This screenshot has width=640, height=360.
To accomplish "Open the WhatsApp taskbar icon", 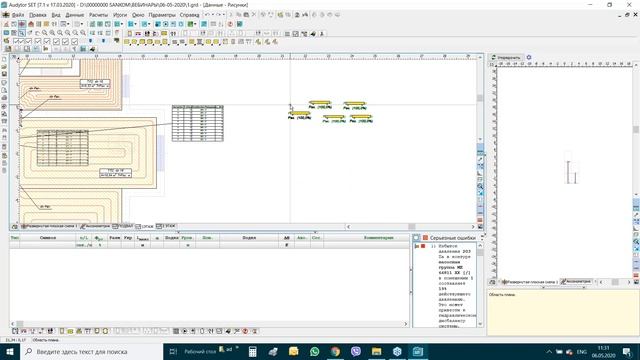I will click(x=314, y=351).
